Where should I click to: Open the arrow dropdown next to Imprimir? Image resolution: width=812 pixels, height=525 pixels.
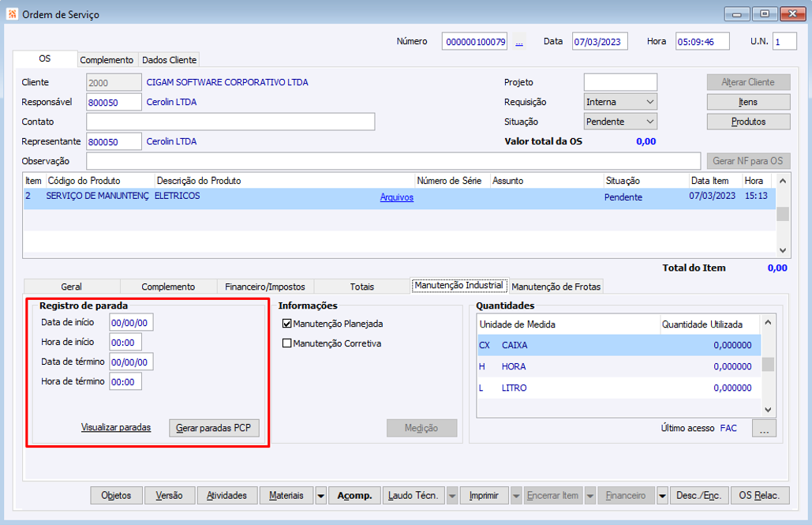(x=516, y=496)
